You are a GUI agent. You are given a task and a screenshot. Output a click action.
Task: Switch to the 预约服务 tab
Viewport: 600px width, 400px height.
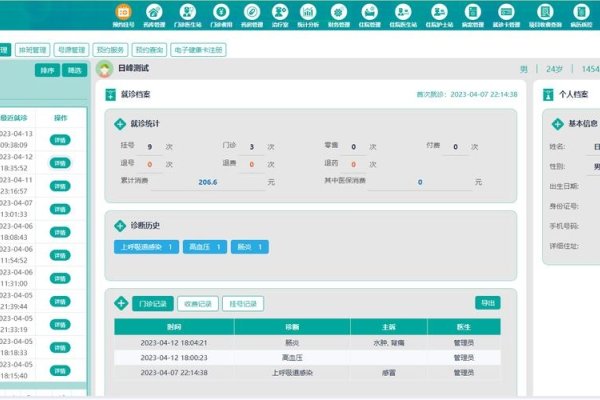[x=110, y=50]
